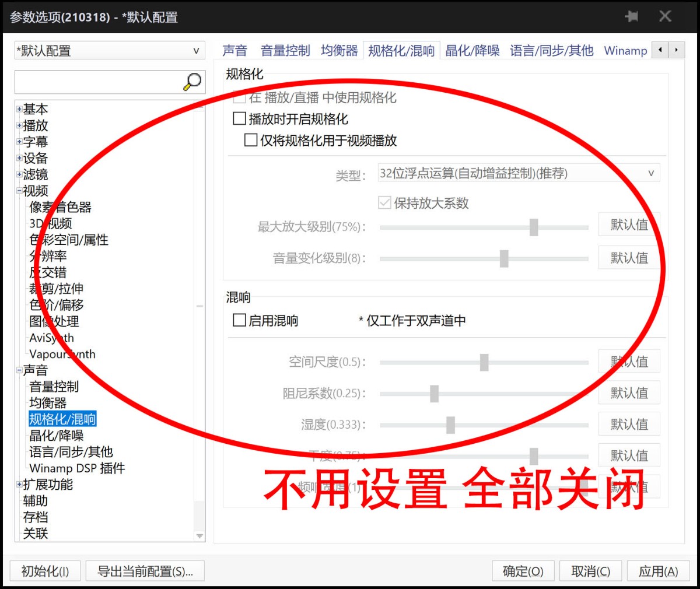Select 规格化/混响 in the tree

pos(62,419)
